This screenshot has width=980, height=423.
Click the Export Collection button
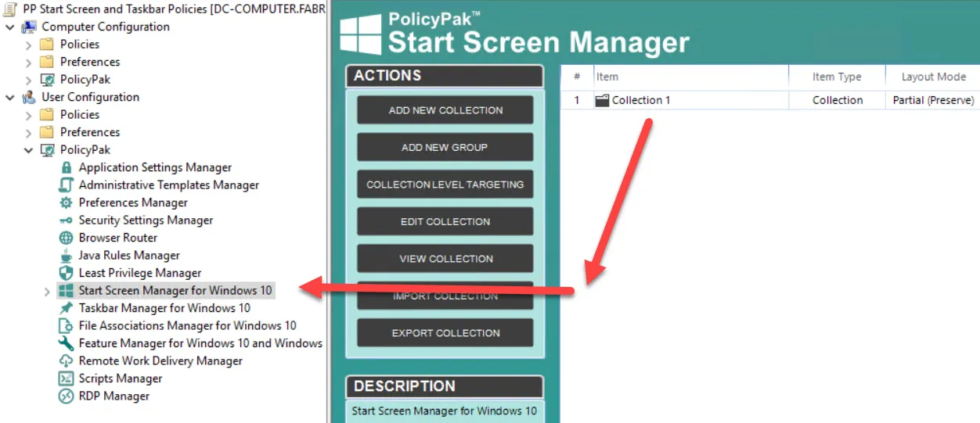pyautogui.click(x=445, y=333)
